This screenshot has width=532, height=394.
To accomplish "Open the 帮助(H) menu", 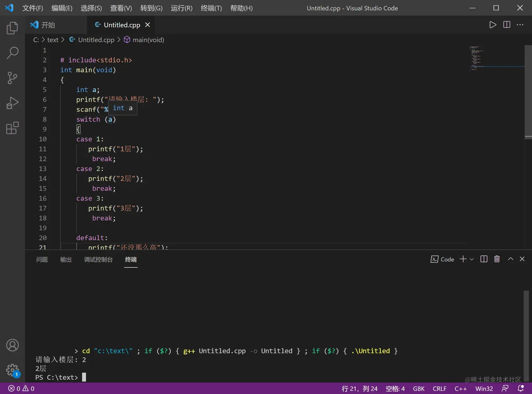I will 241,8.
